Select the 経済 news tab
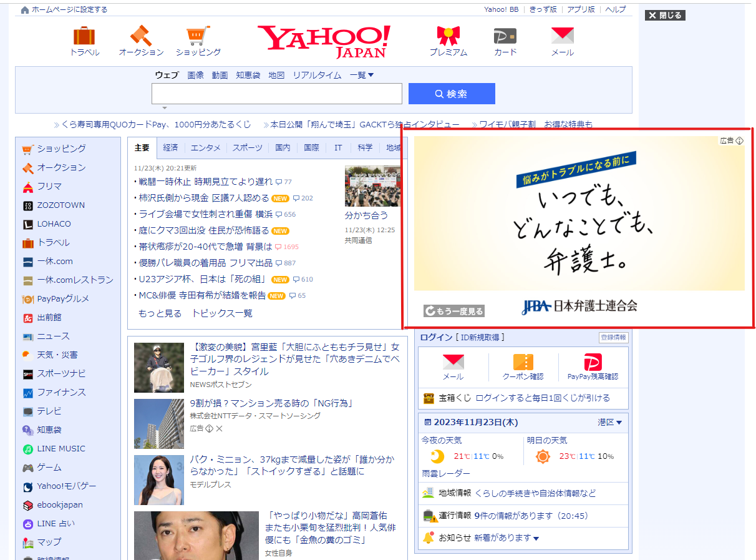 point(171,147)
